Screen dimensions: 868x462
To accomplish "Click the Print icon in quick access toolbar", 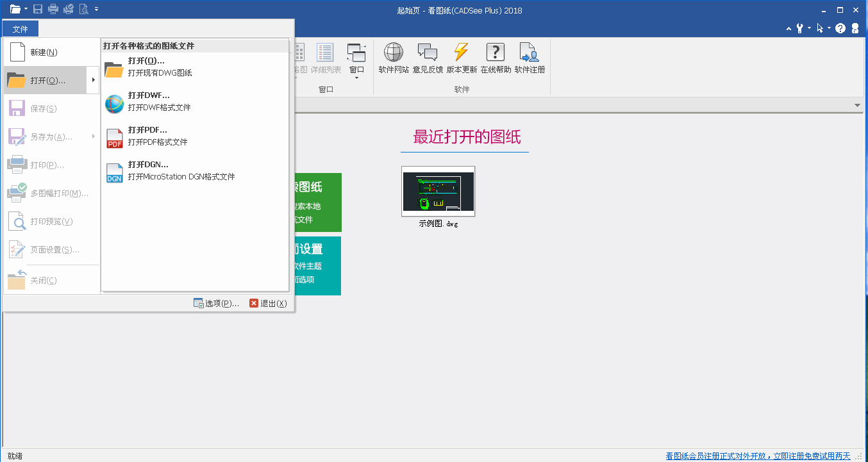I will (x=53, y=9).
